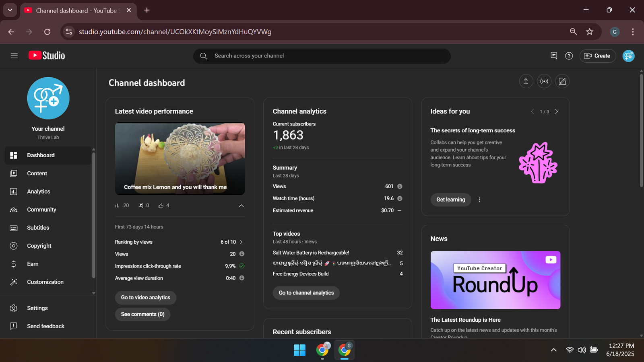The image size is (644, 362).
Task: Click the channel profile picture in sidebar
Action: 48,98
